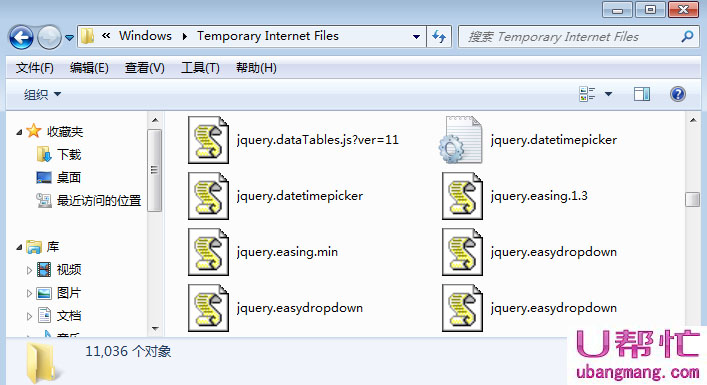This screenshot has height=385, width=707.
Task: Select Temporary Internet Files breadcrumb
Action: (x=268, y=36)
